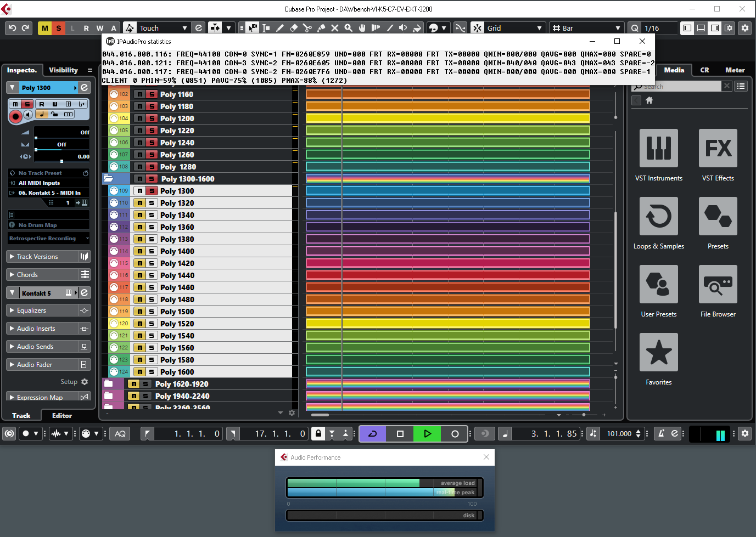The height and width of the screenshot is (537, 756).
Task: Open inspector Setup gear button
Action: 85,382
